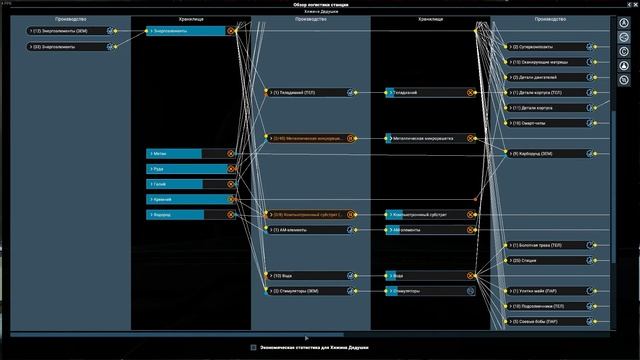Expand the (10) Вода production chevron
Viewport: 640px width, 360px height.
click(271, 276)
